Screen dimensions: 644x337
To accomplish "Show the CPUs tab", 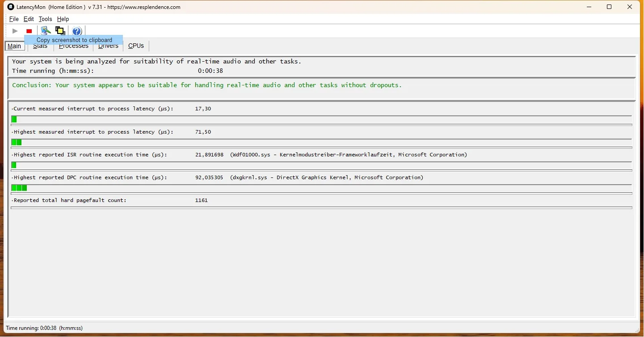I will point(136,46).
